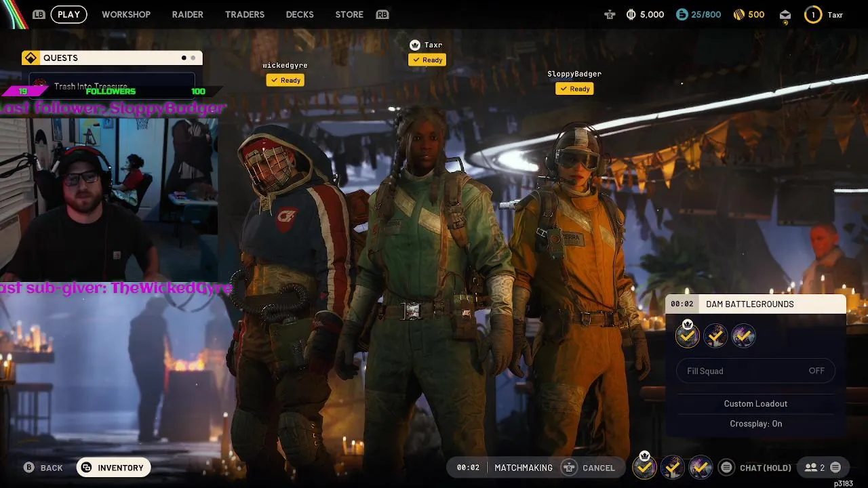
Task: Click the coin currency icon beside 5,000
Action: (x=631, y=14)
